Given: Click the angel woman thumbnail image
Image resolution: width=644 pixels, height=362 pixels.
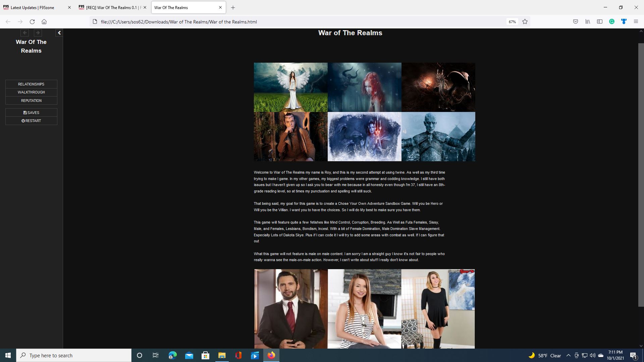Looking at the screenshot, I should [x=290, y=87].
